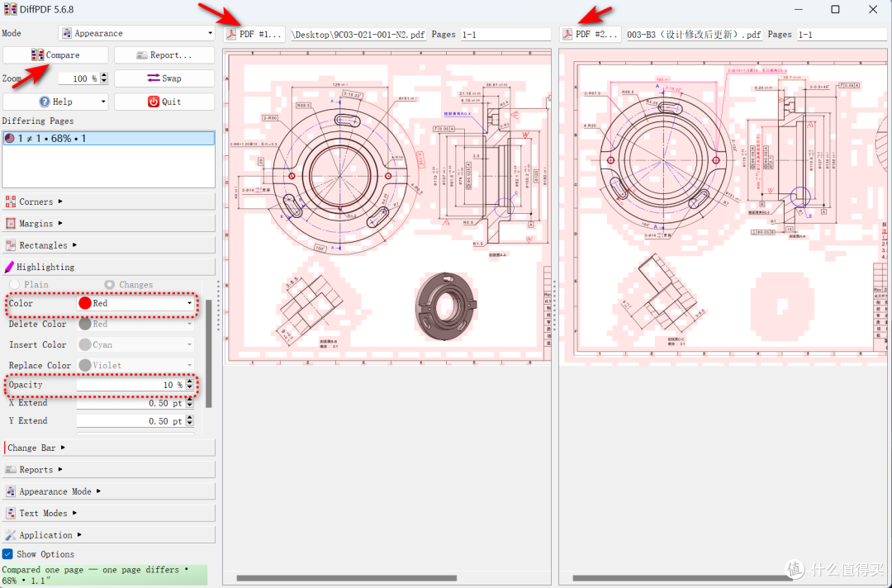This screenshot has width=892, height=588.
Task: Edit Pages range for first PDF
Action: [x=505, y=35]
